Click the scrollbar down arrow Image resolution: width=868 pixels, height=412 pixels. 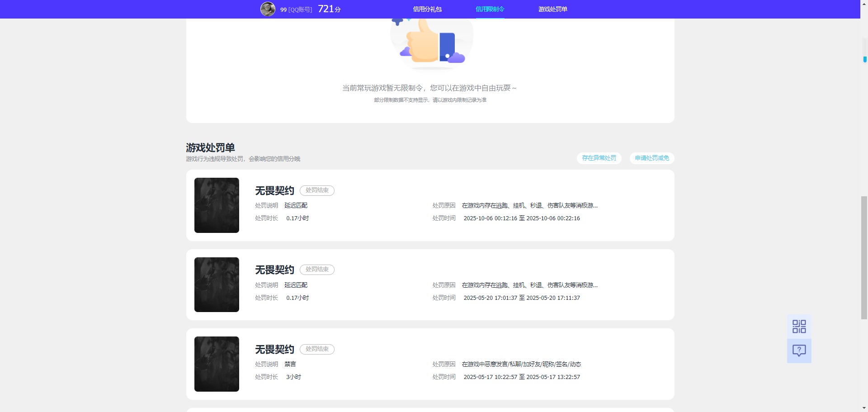point(864,408)
